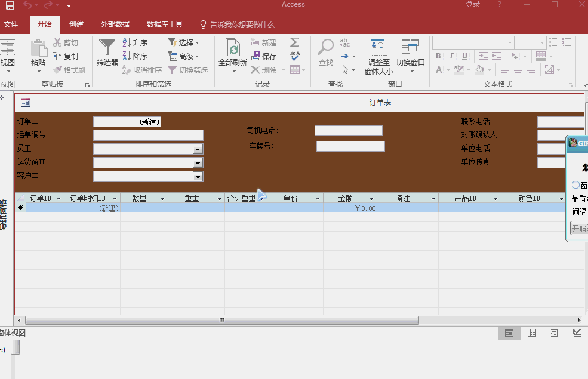Viewport: 588px width, 379px height.
Task: Click the Replace ab-ac icon
Action: 344,42
